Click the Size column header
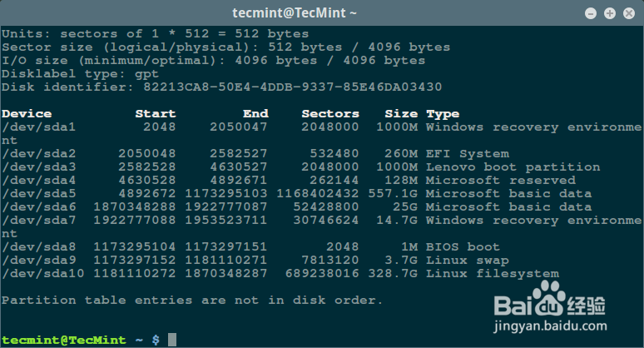 coord(401,114)
